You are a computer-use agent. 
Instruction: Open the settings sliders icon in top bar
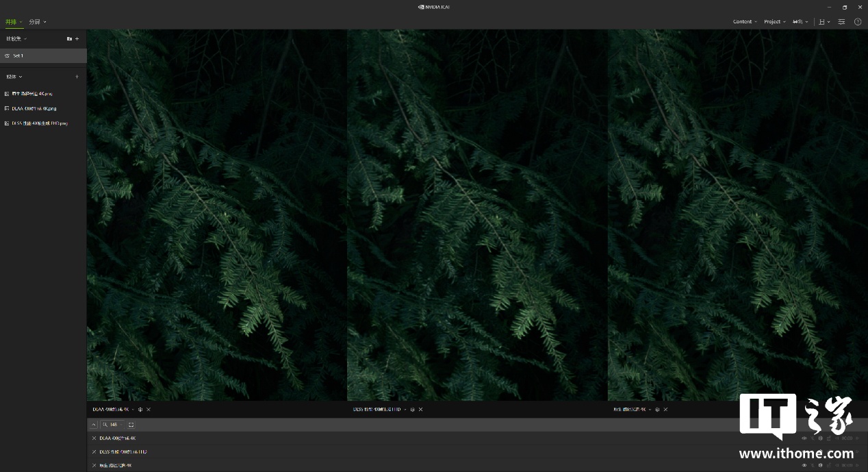tap(842, 22)
